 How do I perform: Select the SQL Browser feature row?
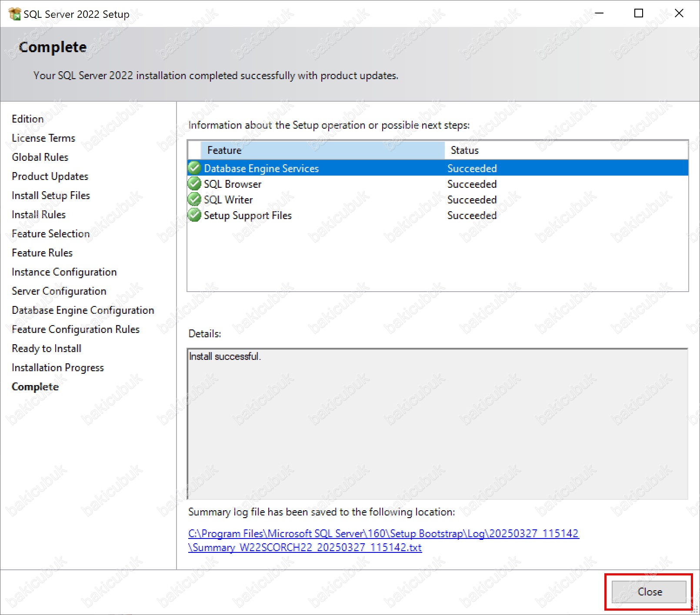point(438,184)
